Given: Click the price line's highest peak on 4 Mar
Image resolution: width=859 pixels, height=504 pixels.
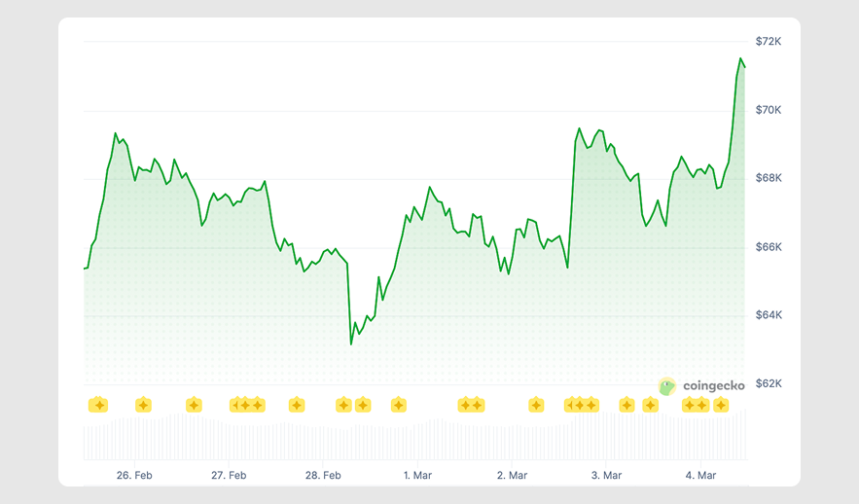Looking at the screenshot, I should click(740, 59).
